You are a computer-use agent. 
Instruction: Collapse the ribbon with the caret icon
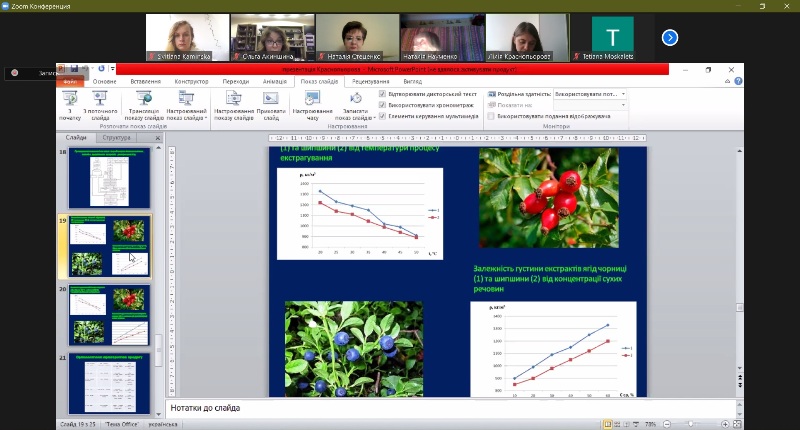click(728, 81)
